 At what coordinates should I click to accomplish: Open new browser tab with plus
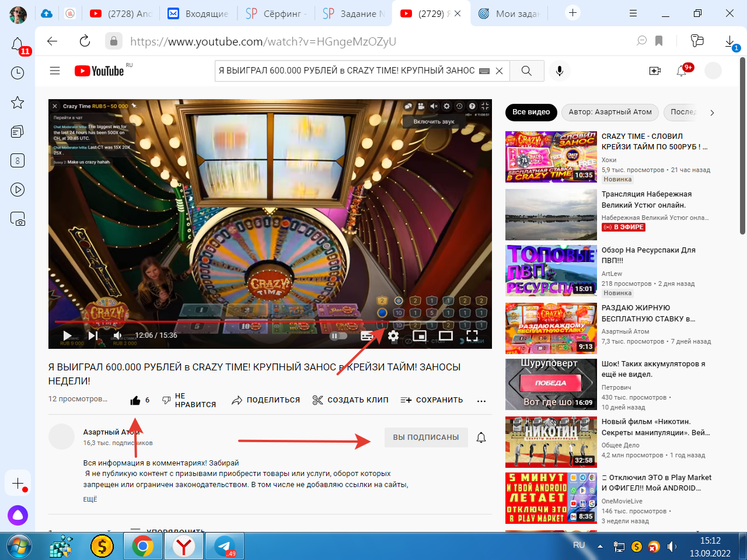pyautogui.click(x=573, y=13)
